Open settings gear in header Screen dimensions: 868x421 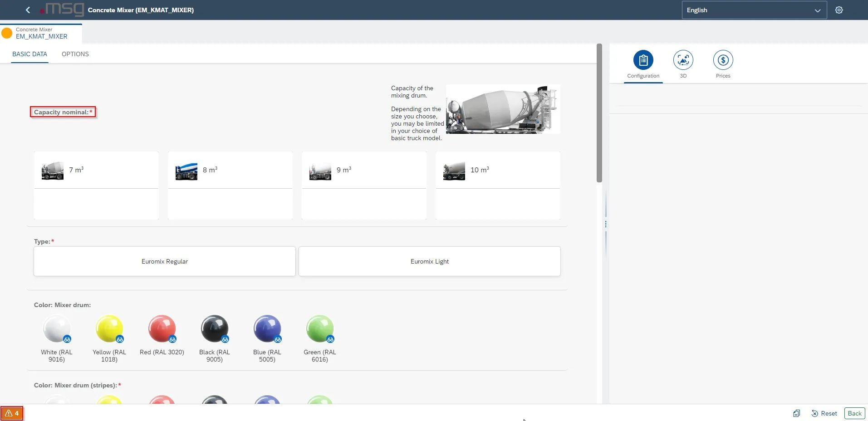839,10
